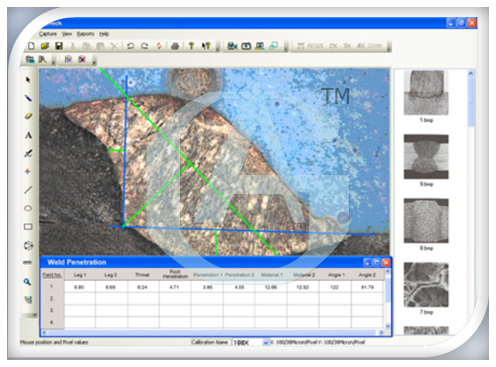This screenshot has height=367, width=496.
Task: Select the yellow eraser tool
Action: [28, 116]
